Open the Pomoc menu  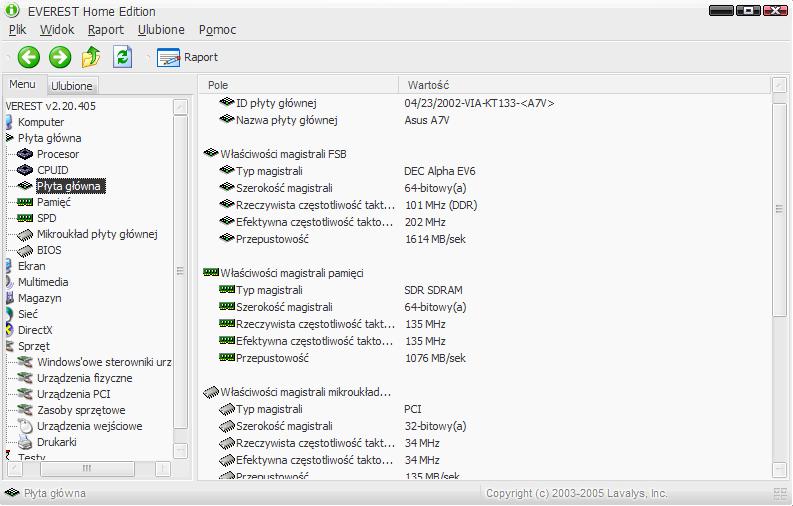(x=217, y=30)
